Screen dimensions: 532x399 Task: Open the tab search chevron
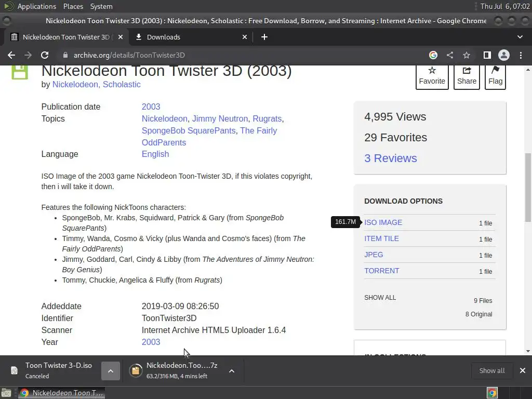pyautogui.click(x=520, y=37)
